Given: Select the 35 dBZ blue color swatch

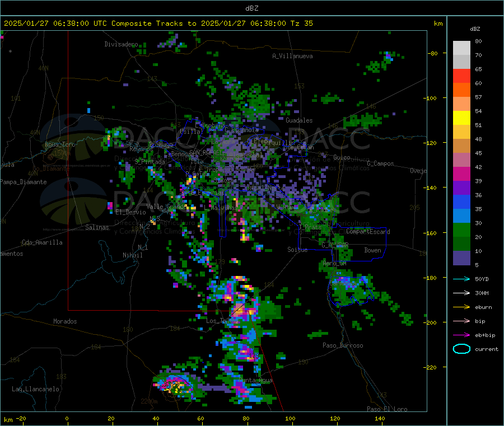Looking at the screenshot, I should coord(461,202).
